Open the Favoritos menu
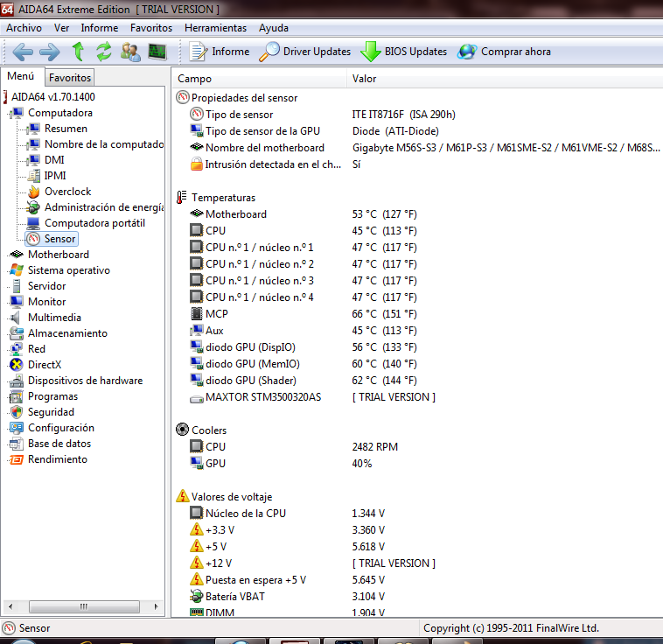The image size is (663, 644). point(151,28)
